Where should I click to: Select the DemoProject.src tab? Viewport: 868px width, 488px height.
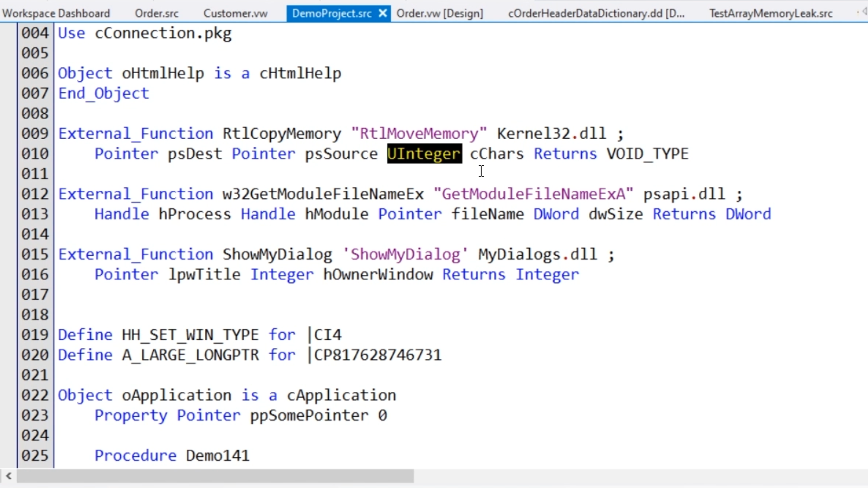click(331, 13)
